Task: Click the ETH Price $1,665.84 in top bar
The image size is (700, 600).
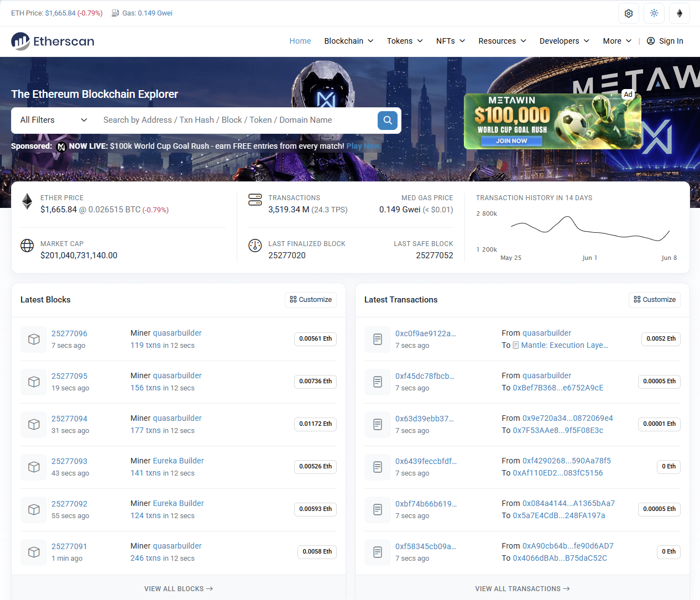Action: click(60, 13)
